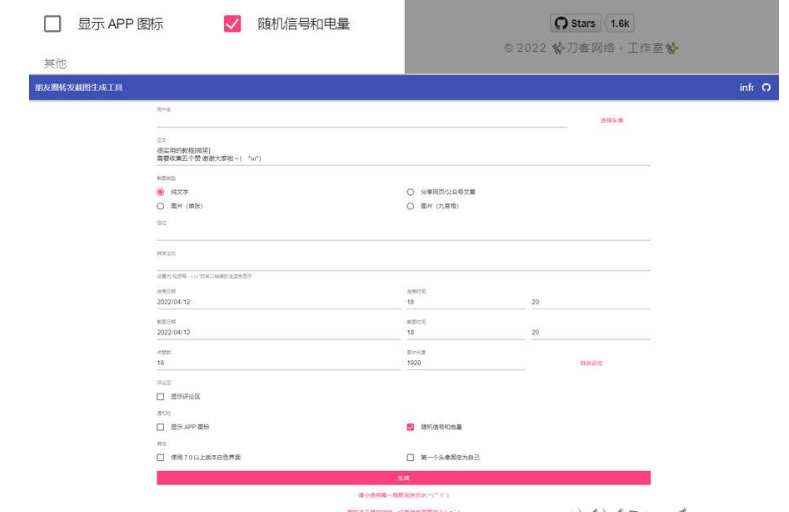Click the 朋友圈转发截图生成工具 header title
Screen dimensions: 789x512
click(x=79, y=88)
